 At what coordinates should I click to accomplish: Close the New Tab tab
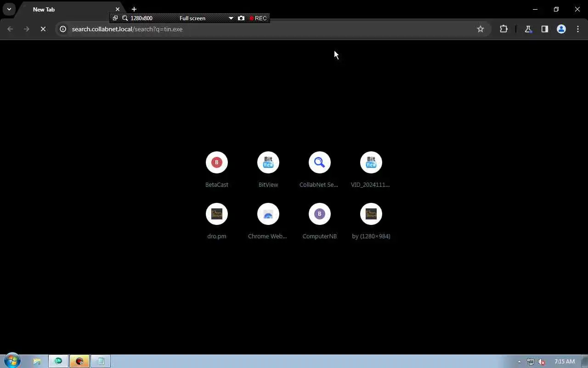tap(118, 9)
